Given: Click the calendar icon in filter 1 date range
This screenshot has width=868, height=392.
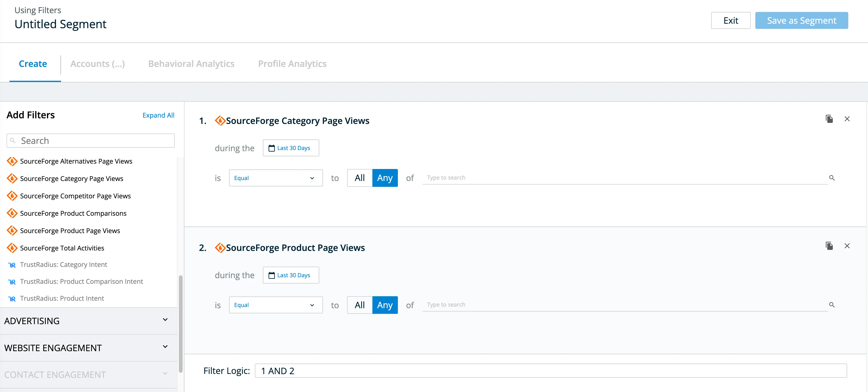Looking at the screenshot, I should tap(272, 148).
